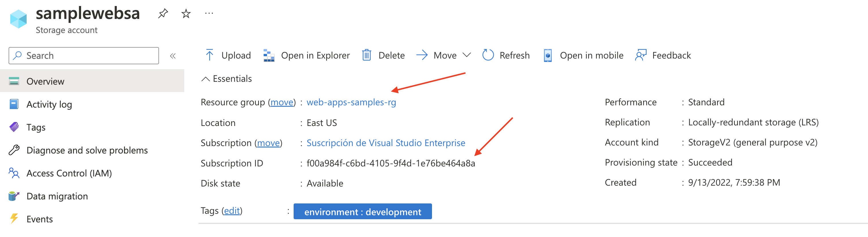Screen dimensions: 868x237
Task: Click the search magnifier icon
Action: coord(17,55)
